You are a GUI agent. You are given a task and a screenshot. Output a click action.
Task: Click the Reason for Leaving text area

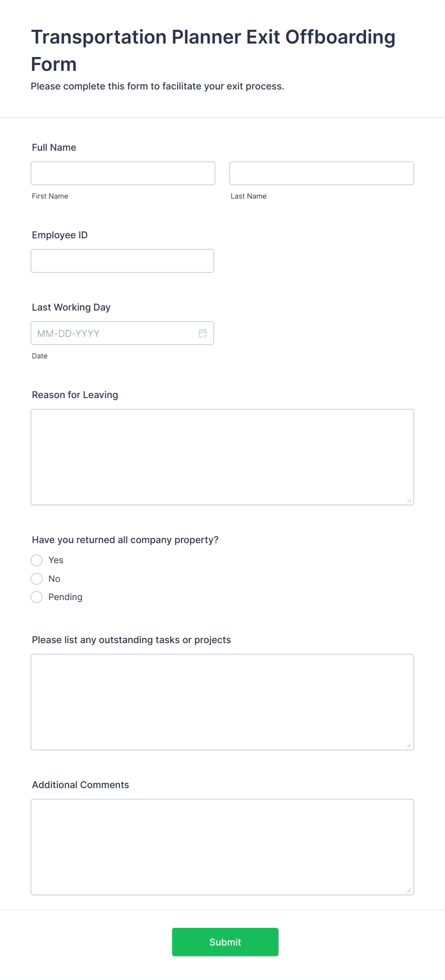tap(222, 457)
